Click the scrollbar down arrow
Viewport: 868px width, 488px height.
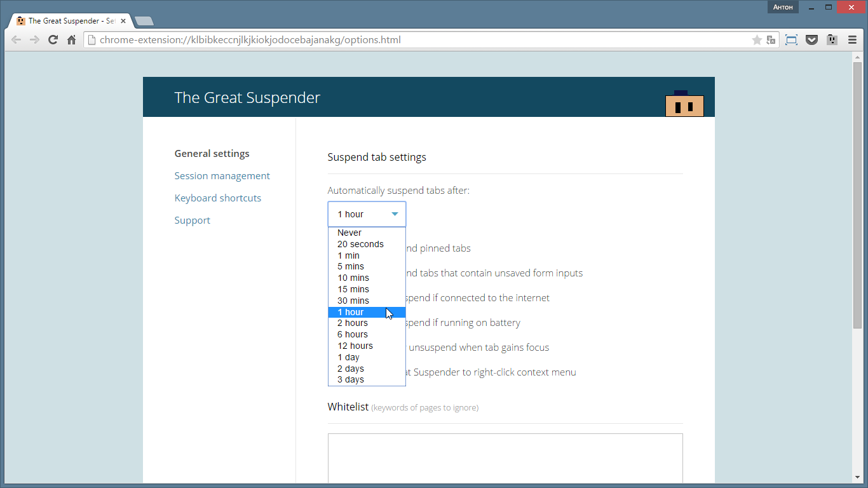pos(857,477)
